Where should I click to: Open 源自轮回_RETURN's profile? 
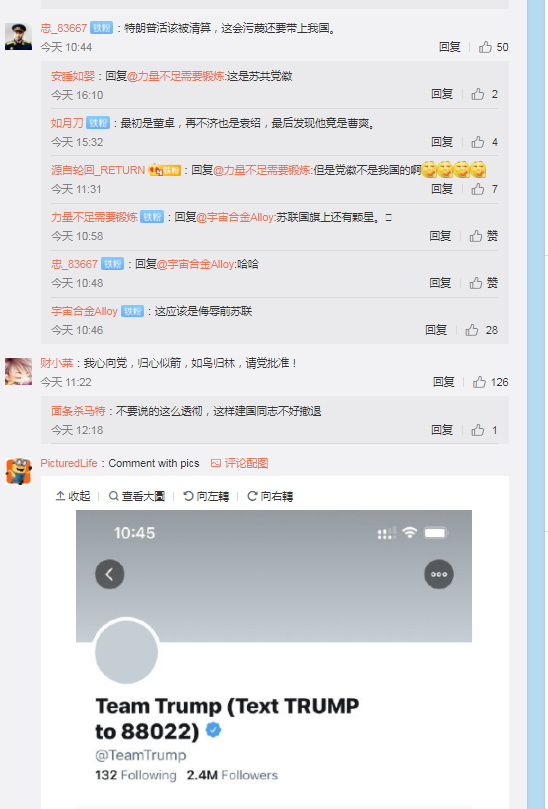pos(98,170)
